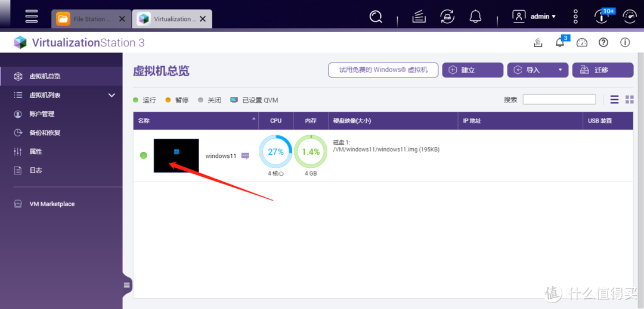Click the 4 GB memory size label
This screenshot has width=644, height=309.
click(x=311, y=173)
